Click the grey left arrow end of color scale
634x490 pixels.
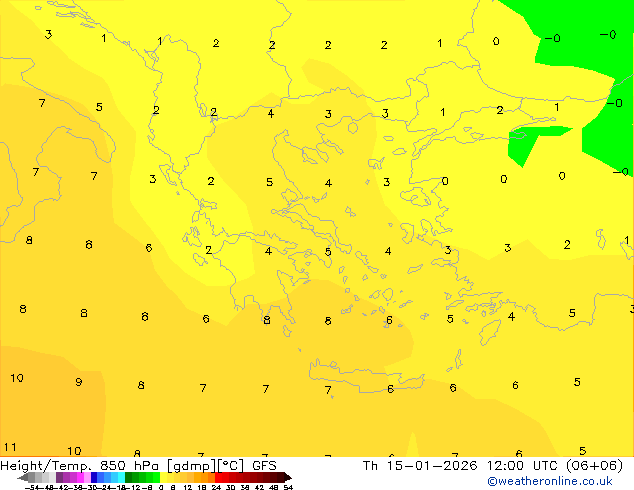(23, 477)
